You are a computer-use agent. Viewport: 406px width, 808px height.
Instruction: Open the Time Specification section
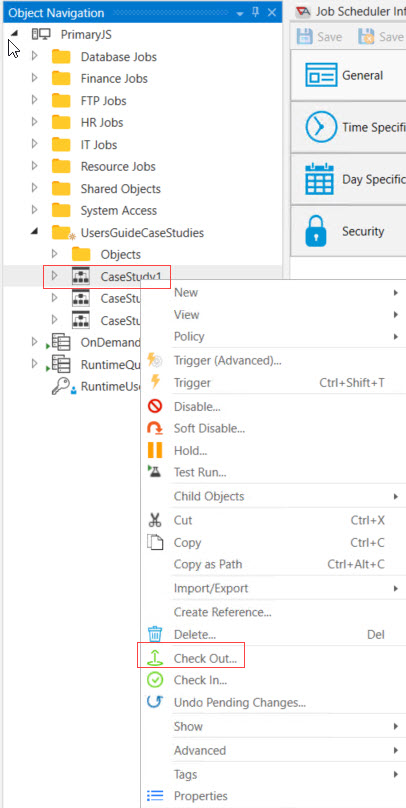point(348,127)
